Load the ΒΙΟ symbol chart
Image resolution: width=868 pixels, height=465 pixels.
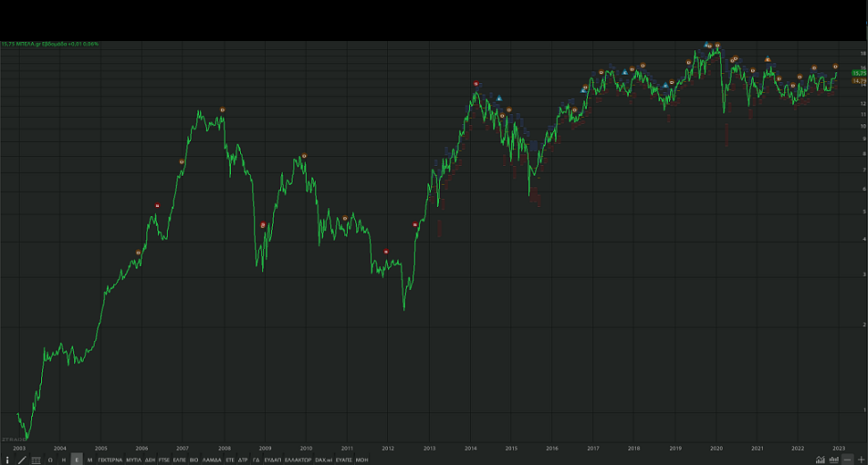point(193,460)
